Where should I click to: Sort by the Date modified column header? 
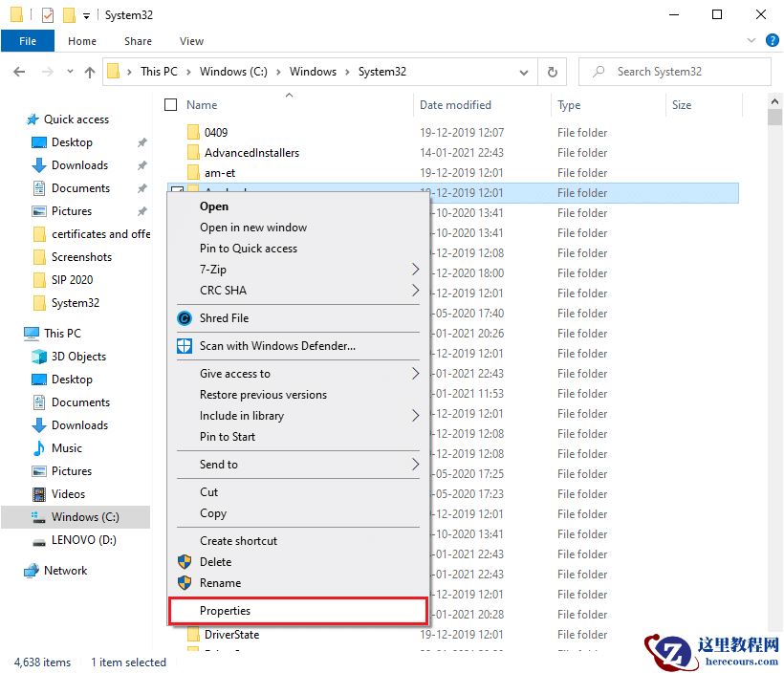pyautogui.click(x=455, y=105)
